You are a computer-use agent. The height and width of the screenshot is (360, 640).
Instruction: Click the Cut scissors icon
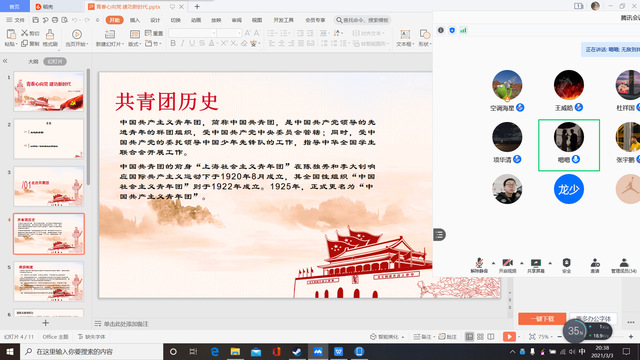(x=25, y=33)
